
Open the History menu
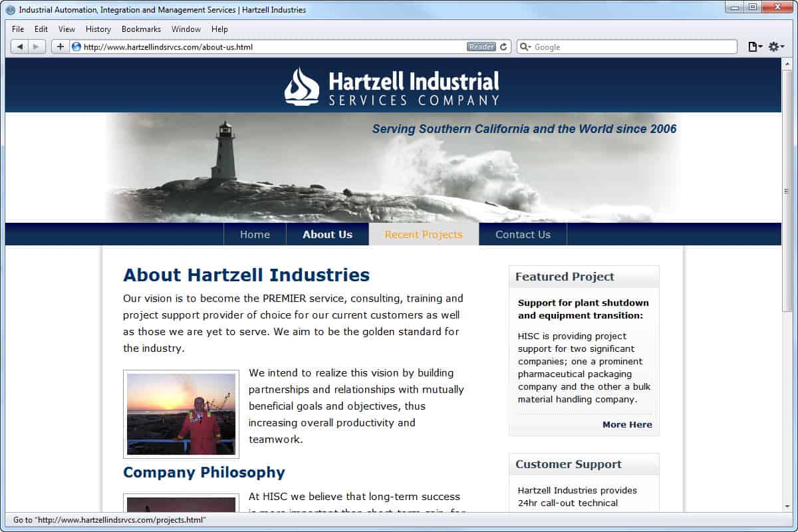click(98, 29)
